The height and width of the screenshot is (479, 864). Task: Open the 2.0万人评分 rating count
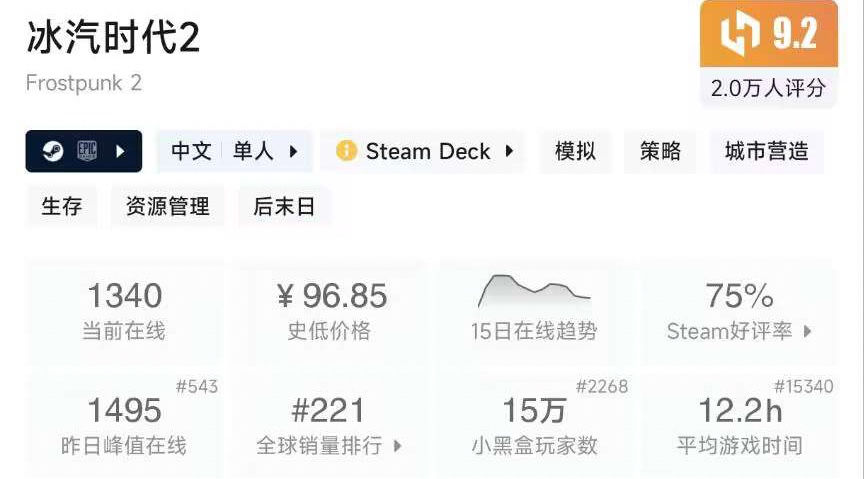(x=768, y=88)
